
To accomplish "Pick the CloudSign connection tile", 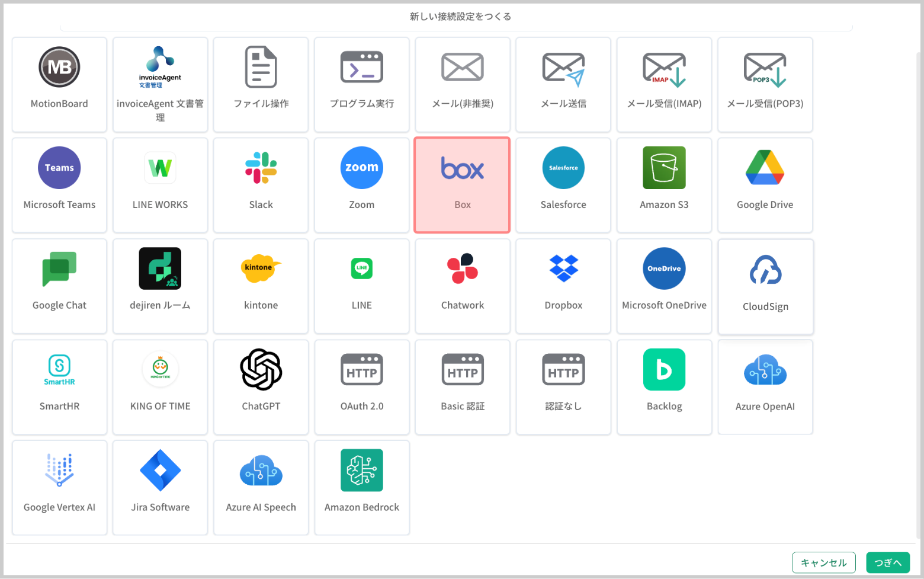I will pyautogui.click(x=765, y=287).
